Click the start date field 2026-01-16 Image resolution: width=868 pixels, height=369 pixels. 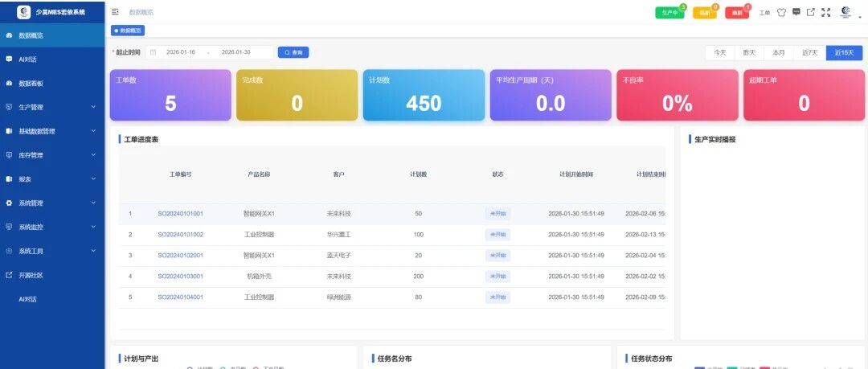[181, 52]
